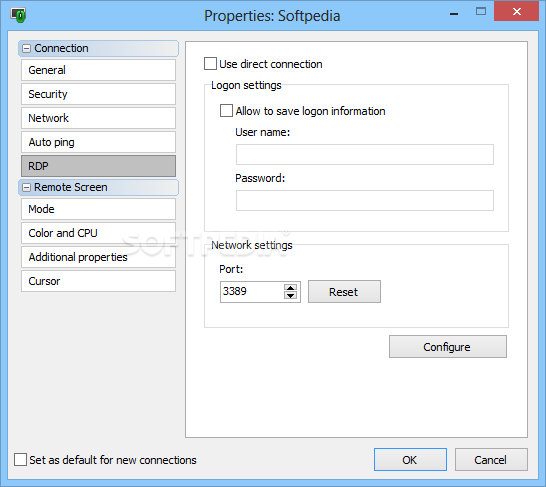Toggle Set as default for new connections

click(x=20, y=459)
